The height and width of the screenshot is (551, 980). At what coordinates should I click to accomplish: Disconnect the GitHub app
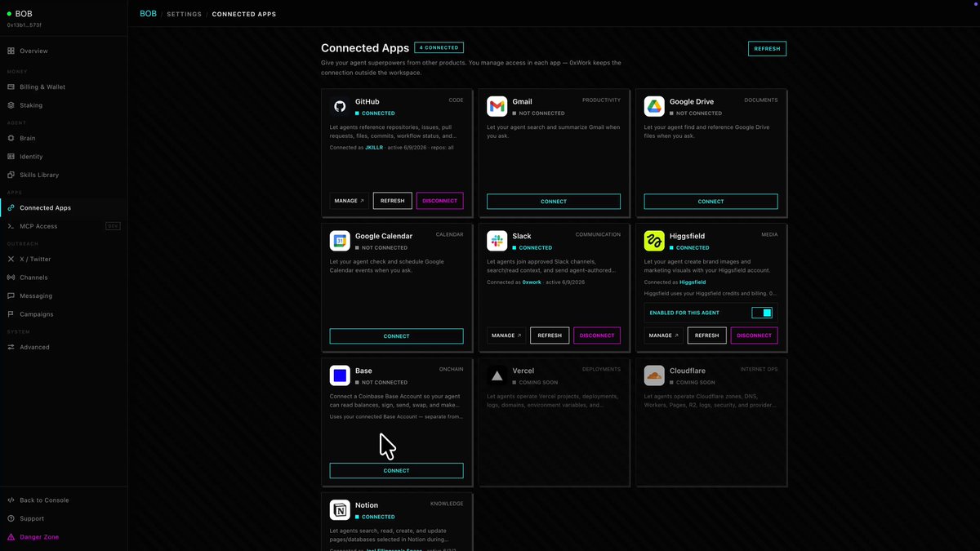tap(439, 201)
